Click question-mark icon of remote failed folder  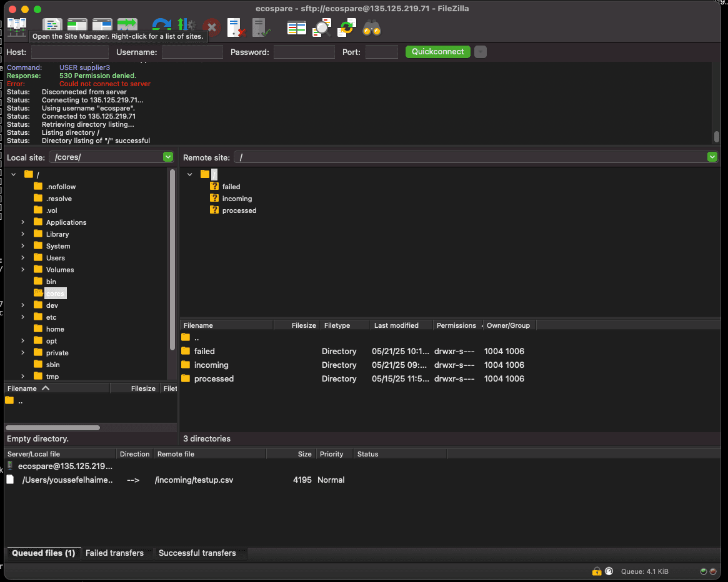point(214,186)
